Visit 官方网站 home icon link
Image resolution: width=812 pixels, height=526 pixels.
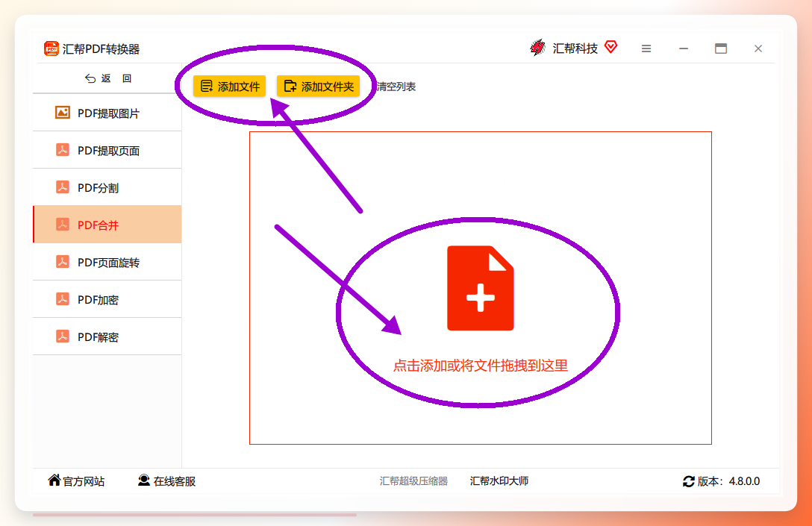click(54, 480)
